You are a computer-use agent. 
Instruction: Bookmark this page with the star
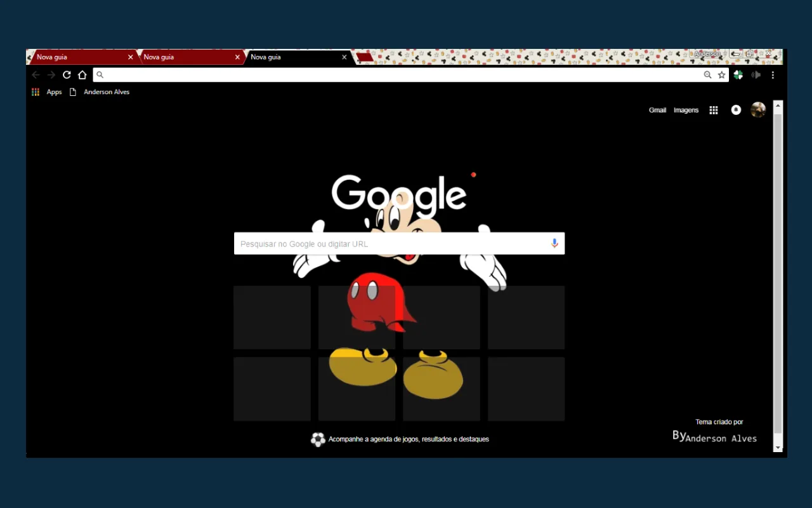[x=721, y=75]
